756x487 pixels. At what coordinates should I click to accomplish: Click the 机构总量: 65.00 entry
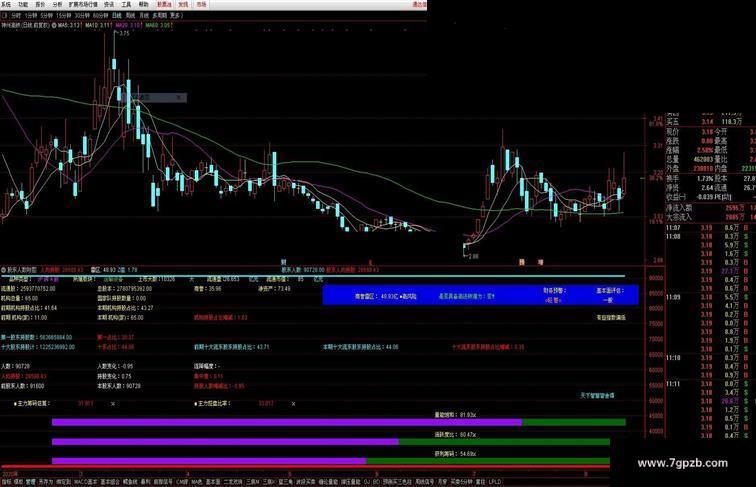pyautogui.click(x=19, y=298)
